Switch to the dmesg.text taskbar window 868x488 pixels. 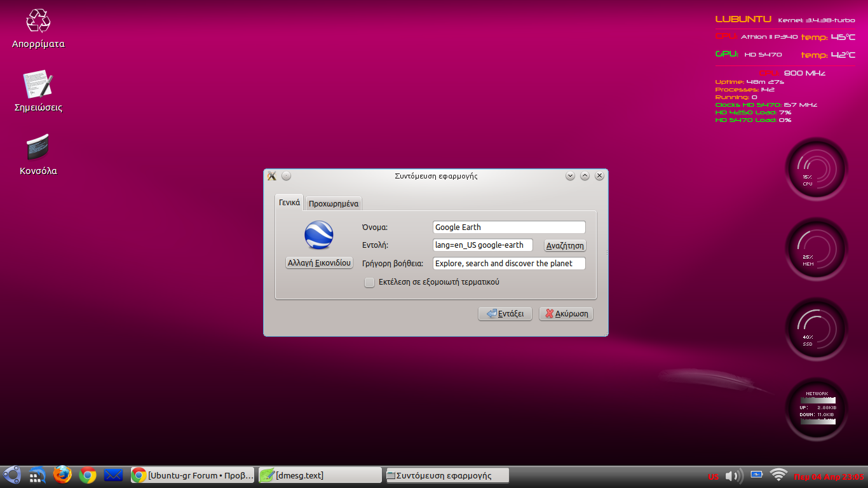click(x=320, y=475)
